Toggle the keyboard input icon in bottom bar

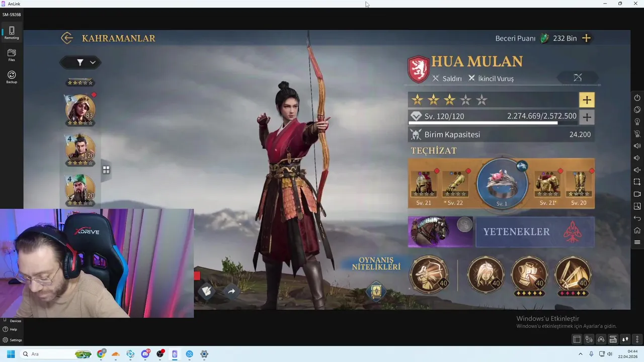click(x=613, y=339)
